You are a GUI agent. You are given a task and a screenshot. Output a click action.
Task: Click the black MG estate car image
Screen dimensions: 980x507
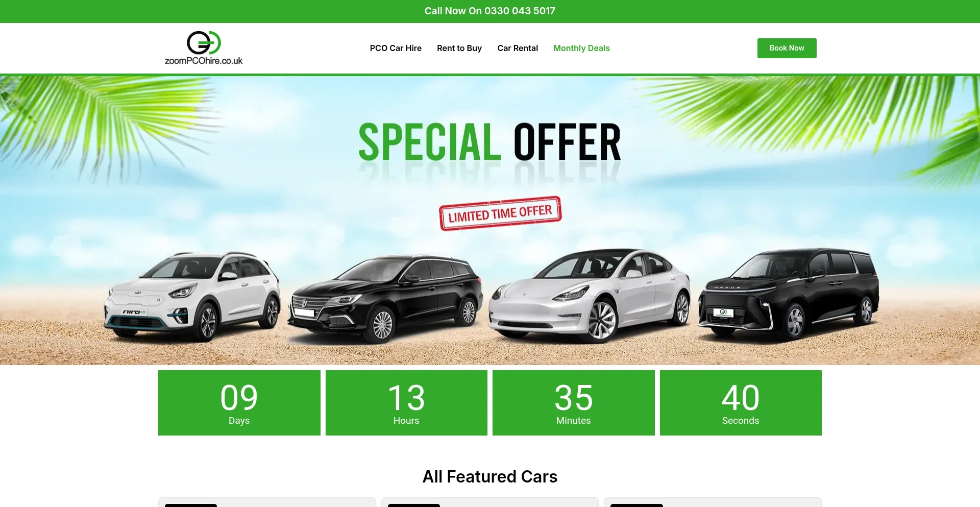click(385, 299)
